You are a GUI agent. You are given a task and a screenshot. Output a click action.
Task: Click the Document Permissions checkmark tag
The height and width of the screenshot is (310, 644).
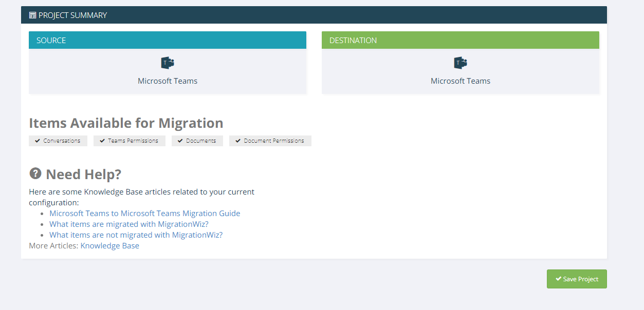tap(270, 141)
